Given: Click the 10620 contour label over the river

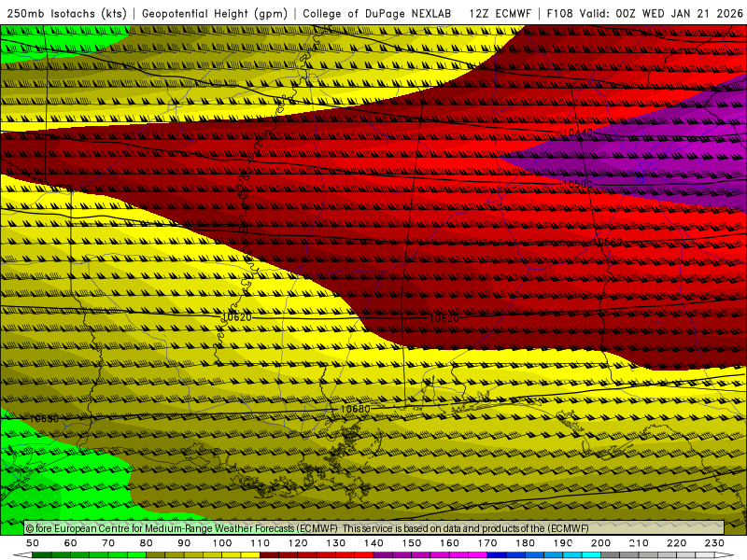Looking at the screenshot, I should tap(237, 316).
